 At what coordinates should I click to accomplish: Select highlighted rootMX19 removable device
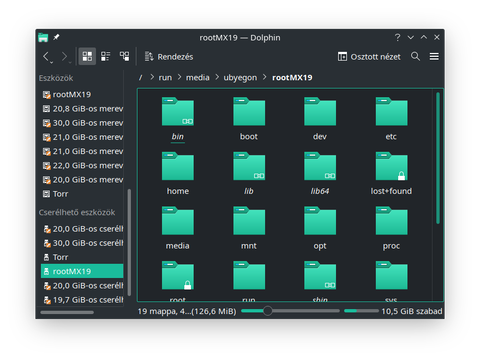pyautogui.click(x=82, y=271)
